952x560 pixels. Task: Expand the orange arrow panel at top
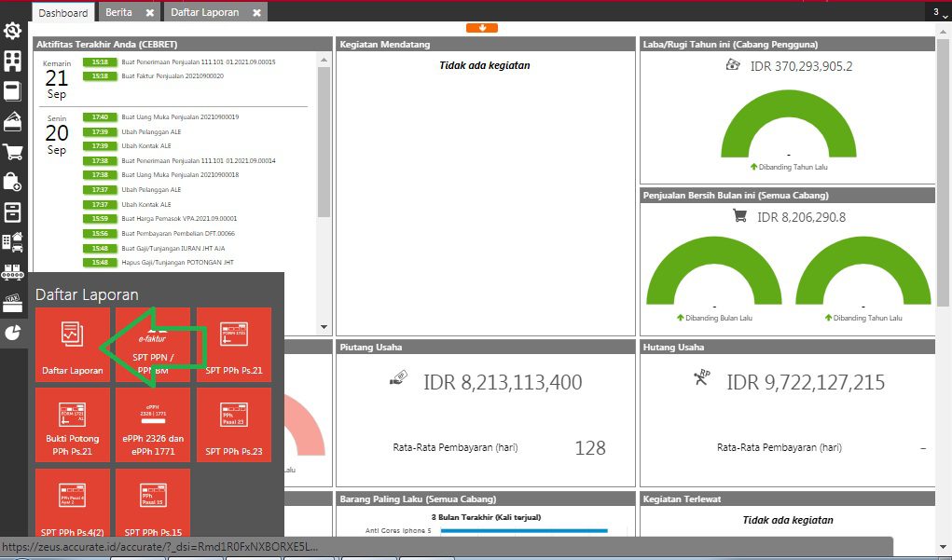482,28
